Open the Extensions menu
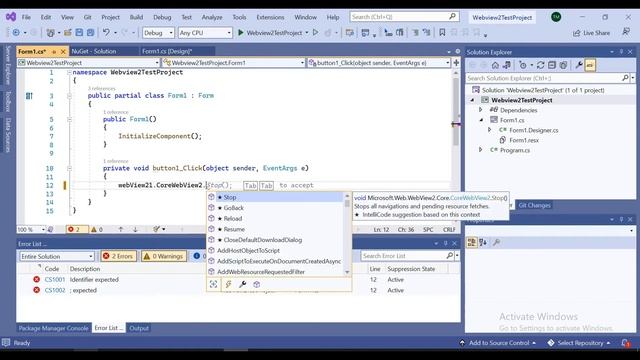640x360 pixels. [x=270, y=17]
